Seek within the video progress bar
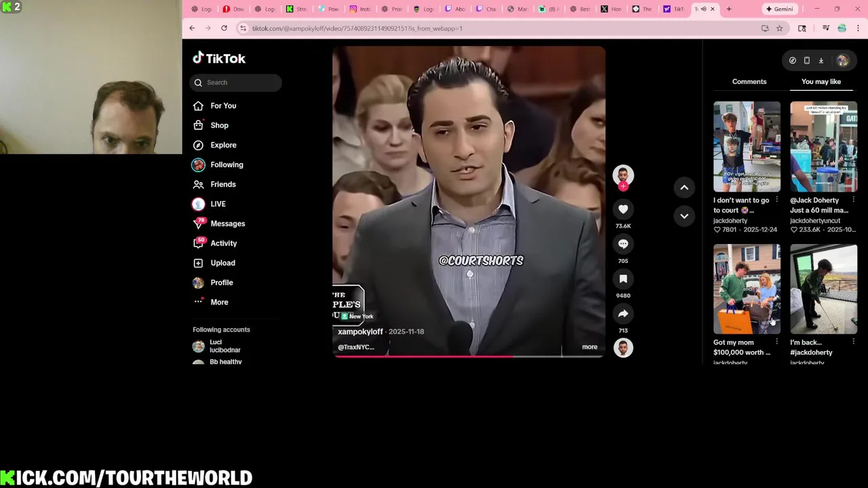The image size is (868, 488). click(468, 356)
